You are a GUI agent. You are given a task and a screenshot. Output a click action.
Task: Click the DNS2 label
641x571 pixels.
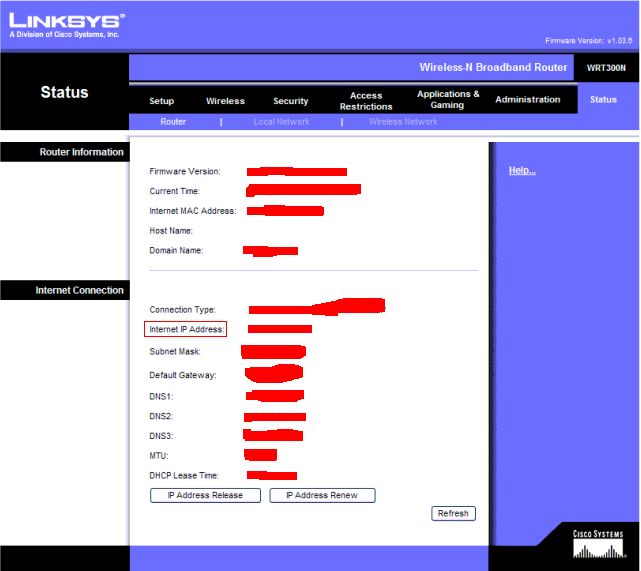[x=161, y=416]
